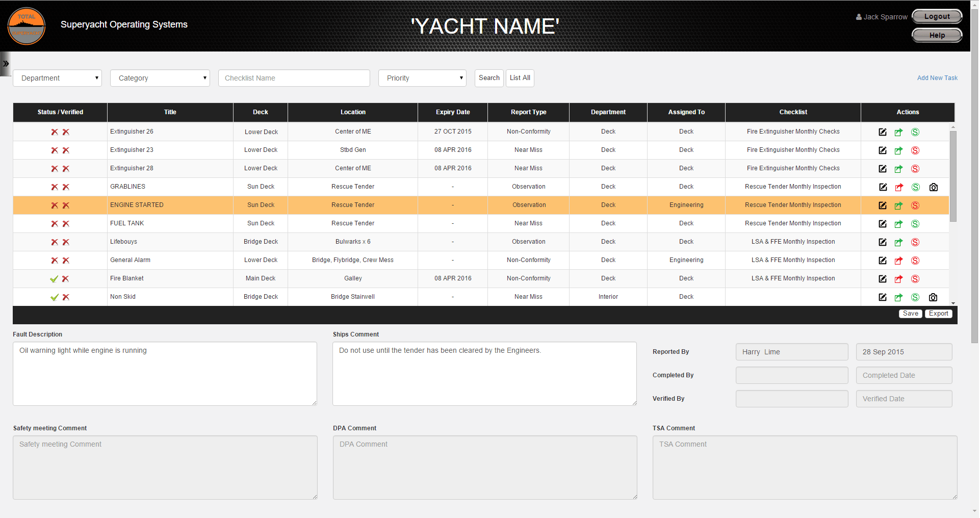This screenshot has height=518, width=980.
Task: Sort table by Checklist column header
Action: [x=793, y=112]
